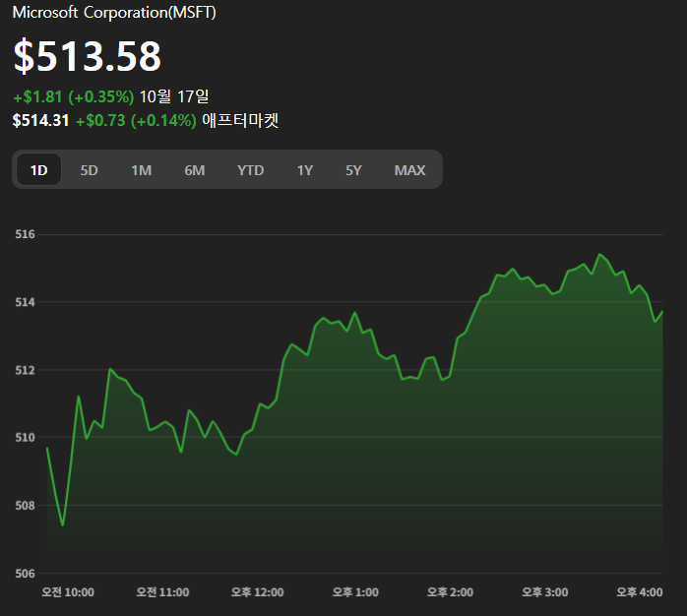Switch chart to 1M range
Screen dimensions: 687x616
click(x=142, y=170)
